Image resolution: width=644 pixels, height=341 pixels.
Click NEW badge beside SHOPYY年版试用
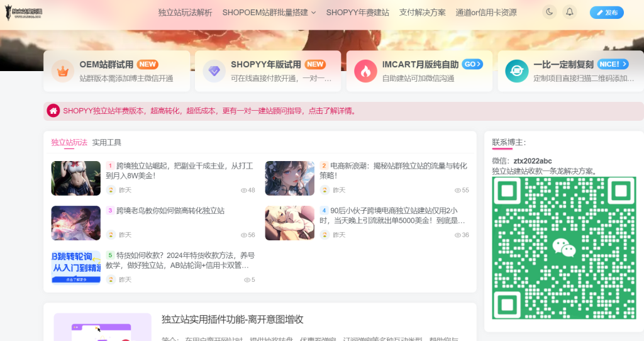tap(315, 65)
